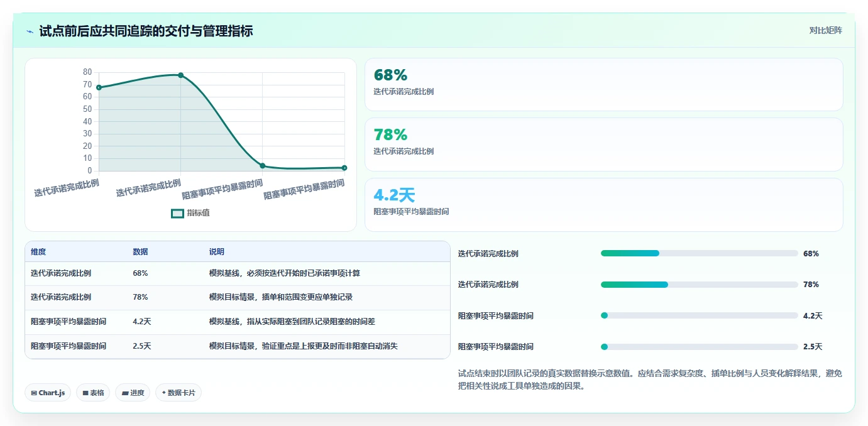Open the 4.2天 metric card
The height and width of the screenshot is (426, 868).
(x=603, y=205)
